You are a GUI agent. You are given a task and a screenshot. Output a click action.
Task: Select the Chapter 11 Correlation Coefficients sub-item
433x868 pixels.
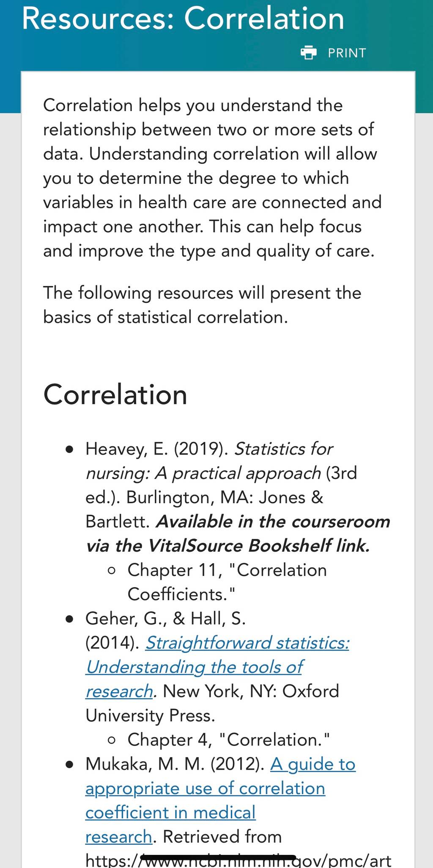click(227, 582)
